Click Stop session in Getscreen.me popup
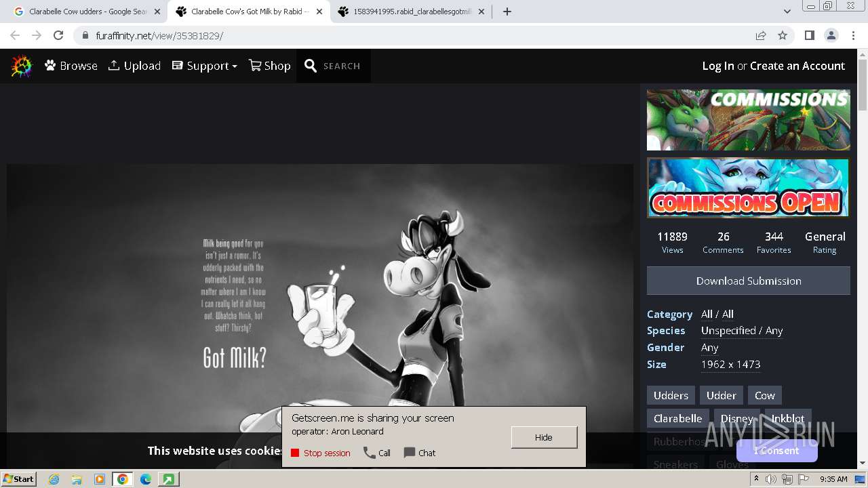This screenshot has height=488, width=868. 321,453
